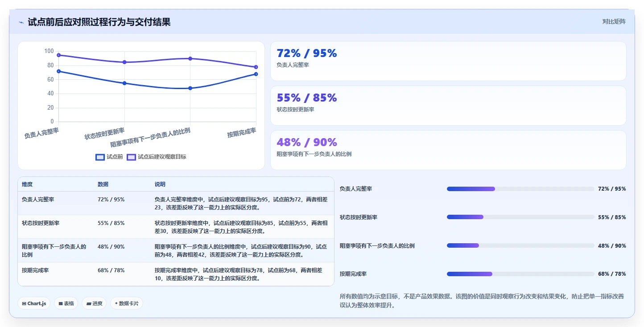Click the 状态按时更新率 progress bar
Image resolution: width=644 pixels, height=327 pixels.
click(x=520, y=217)
